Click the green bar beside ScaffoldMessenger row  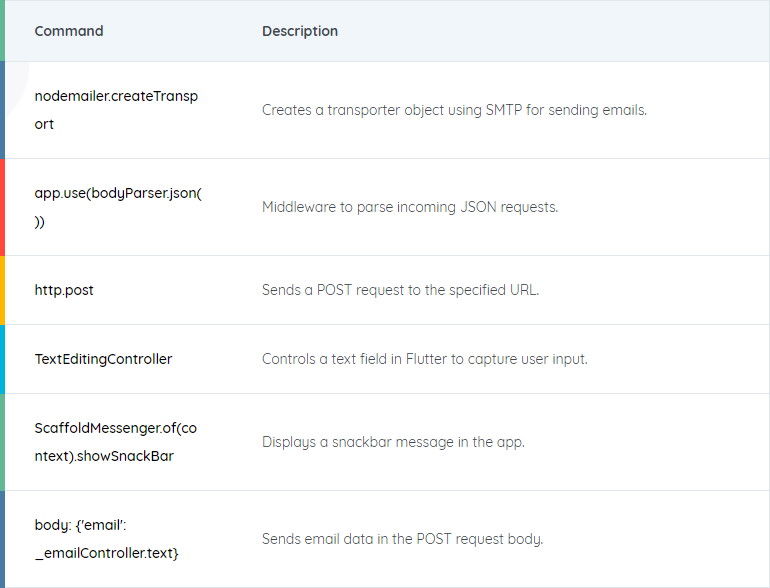2,442
